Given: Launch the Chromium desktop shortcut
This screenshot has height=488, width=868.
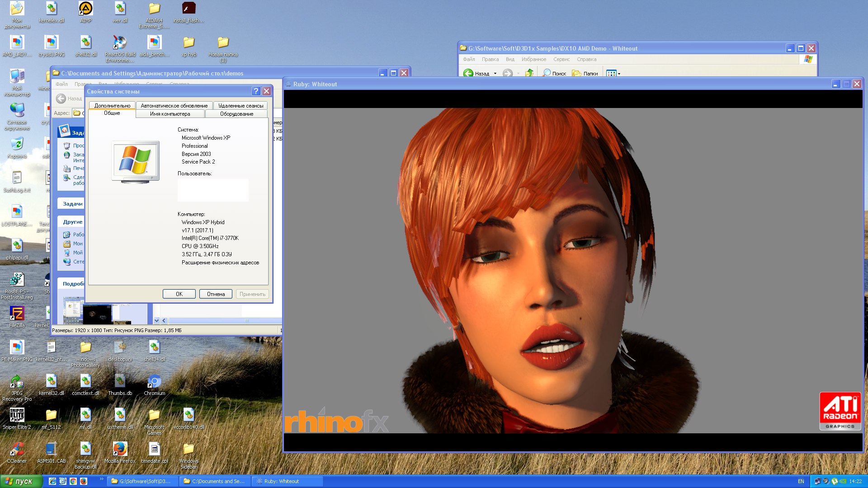Looking at the screenshot, I should click(x=154, y=385).
